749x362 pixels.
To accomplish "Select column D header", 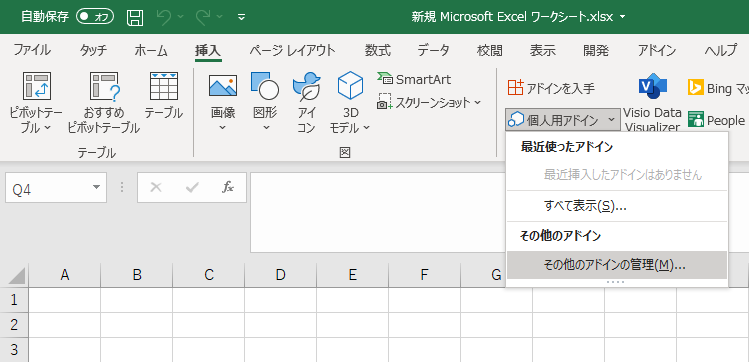I will coord(280,275).
